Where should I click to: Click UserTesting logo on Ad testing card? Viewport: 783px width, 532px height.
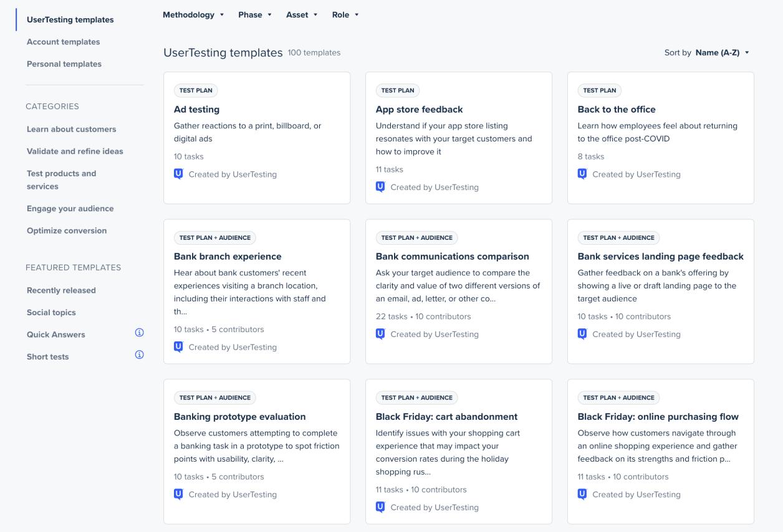pyautogui.click(x=178, y=174)
